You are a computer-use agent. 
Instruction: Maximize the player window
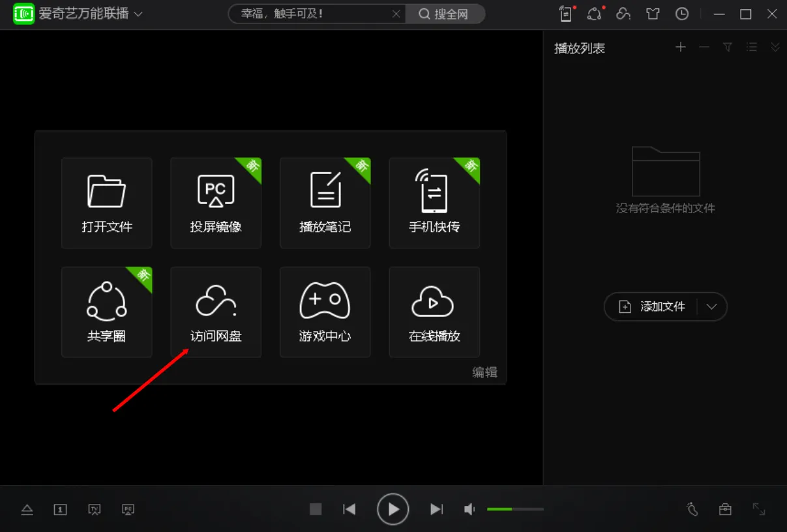(746, 14)
